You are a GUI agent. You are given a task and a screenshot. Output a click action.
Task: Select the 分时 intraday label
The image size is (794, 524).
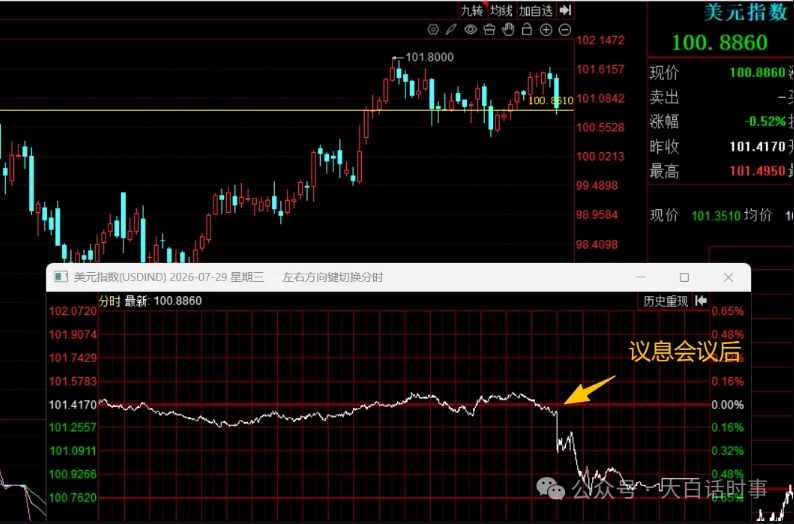(x=109, y=301)
